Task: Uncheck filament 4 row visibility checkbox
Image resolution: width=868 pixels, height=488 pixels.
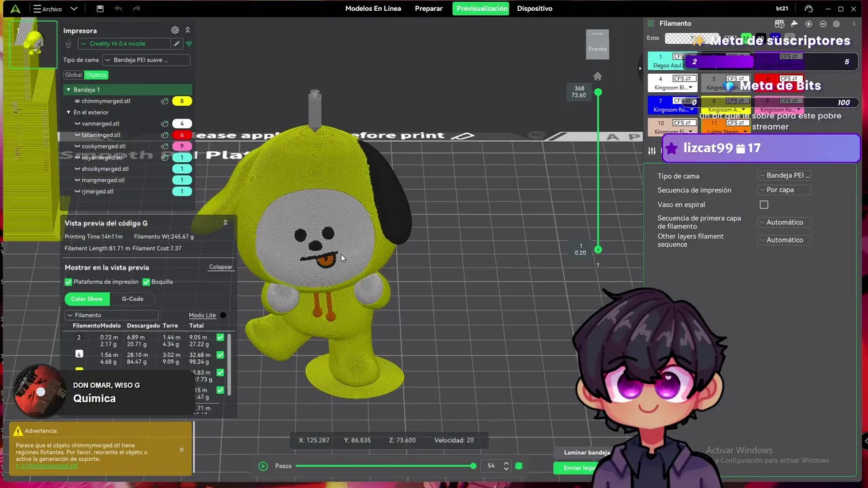Action: (220, 354)
